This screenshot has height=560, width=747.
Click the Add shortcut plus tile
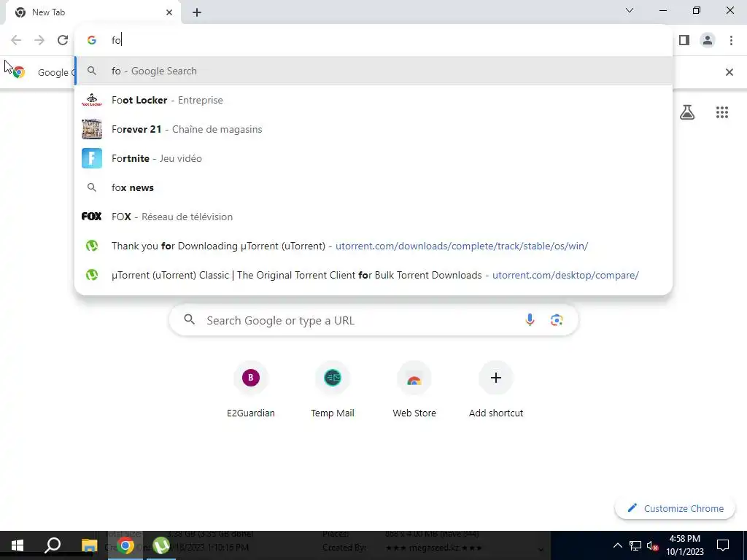[496, 389]
